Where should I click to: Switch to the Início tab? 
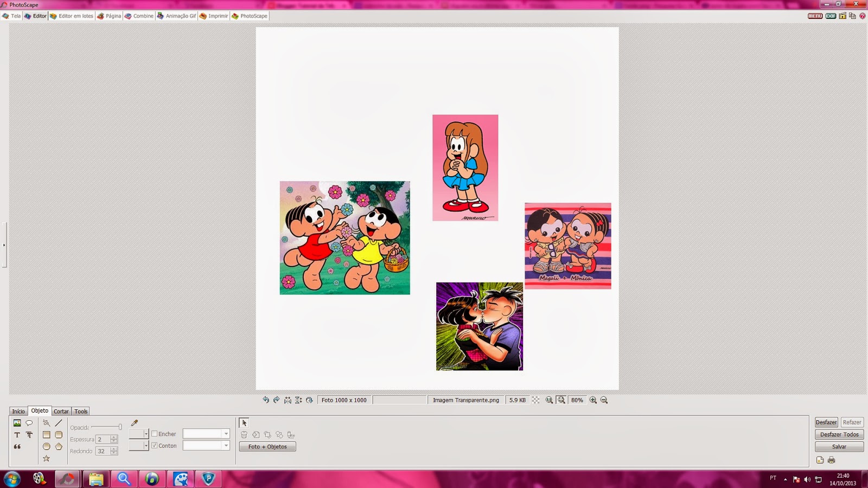(x=18, y=412)
